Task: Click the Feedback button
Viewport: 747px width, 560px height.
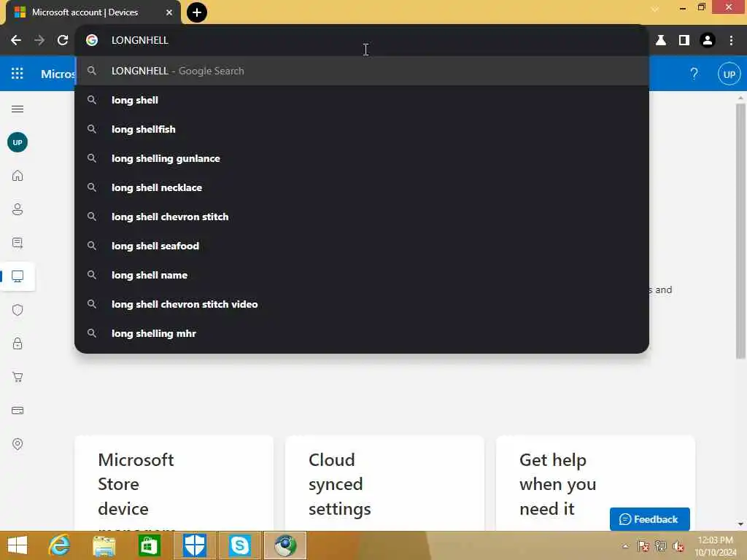Action: pyautogui.click(x=649, y=519)
